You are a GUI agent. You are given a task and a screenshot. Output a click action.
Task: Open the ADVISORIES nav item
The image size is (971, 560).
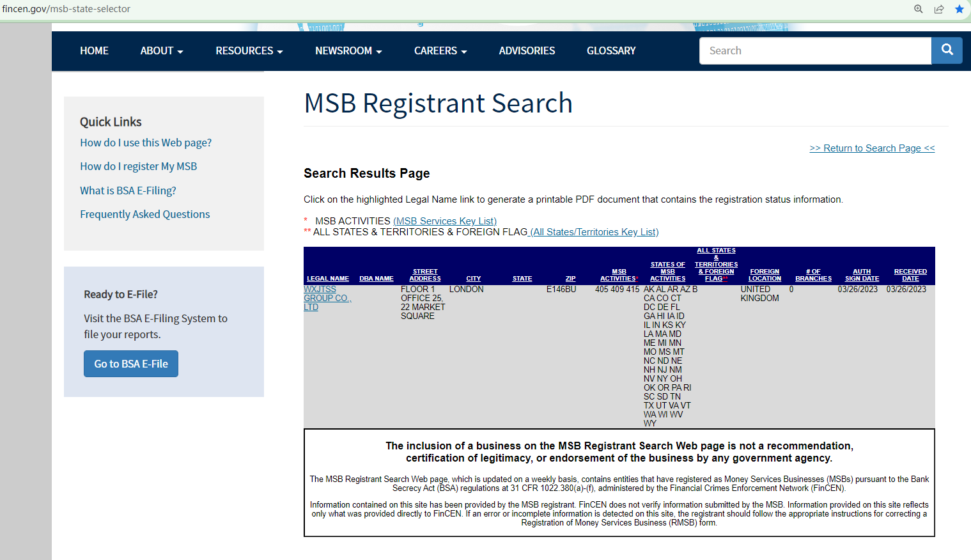527,51
